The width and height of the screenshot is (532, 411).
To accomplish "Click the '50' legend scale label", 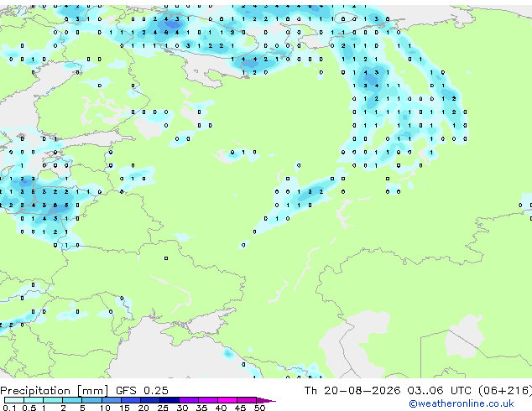I will pos(260,408).
